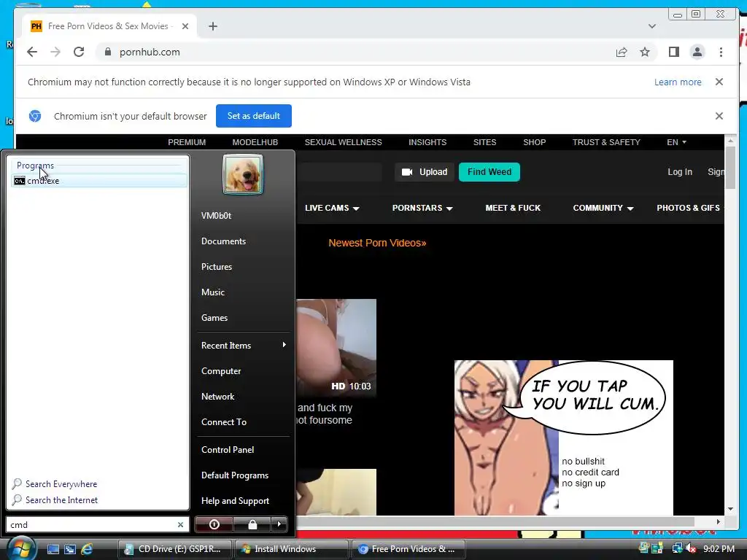The height and width of the screenshot is (560, 747).
Task: Click the 9:02 PM taskbar clock
Action: [719, 548]
